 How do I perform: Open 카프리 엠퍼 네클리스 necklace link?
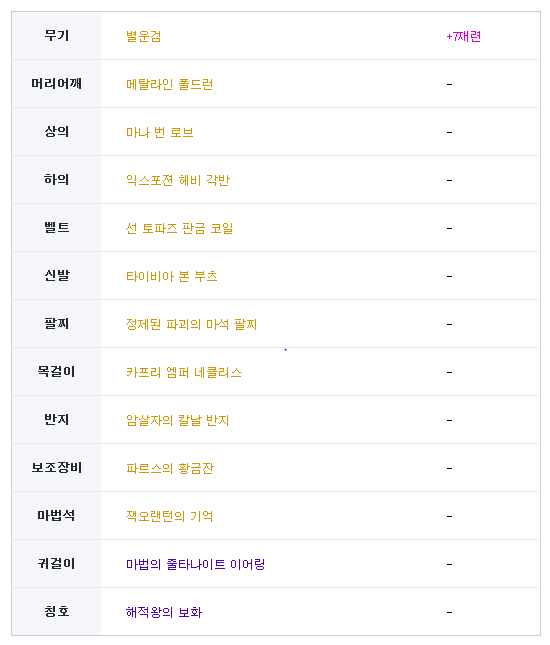pyautogui.click(x=183, y=372)
